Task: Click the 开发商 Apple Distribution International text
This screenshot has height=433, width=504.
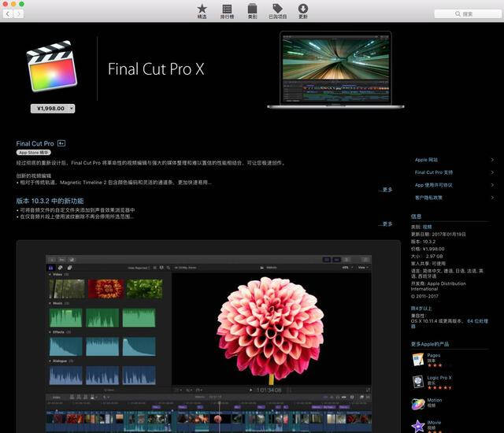Action: [438, 286]
